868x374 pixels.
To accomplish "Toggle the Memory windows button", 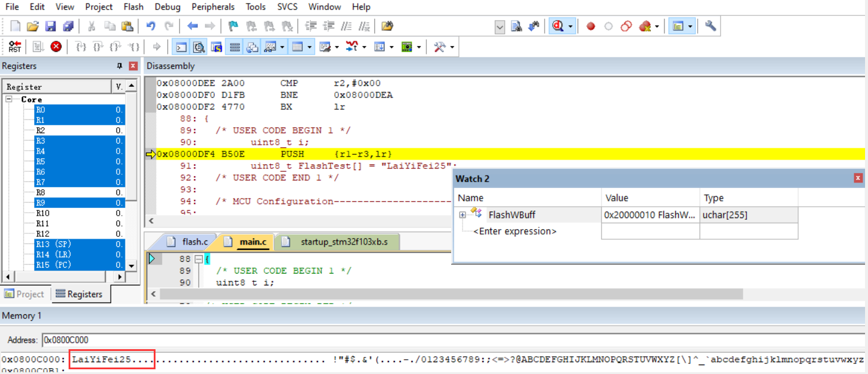I will pos(298,47).
